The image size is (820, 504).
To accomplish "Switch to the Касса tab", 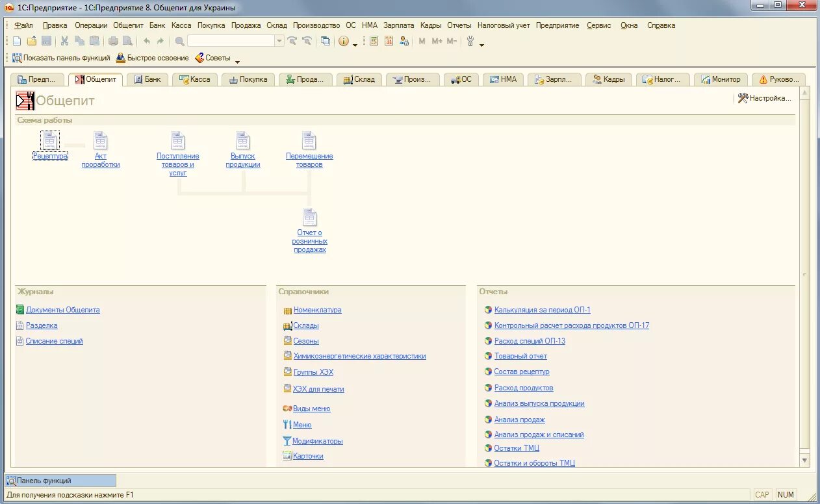I will (194, 79).
